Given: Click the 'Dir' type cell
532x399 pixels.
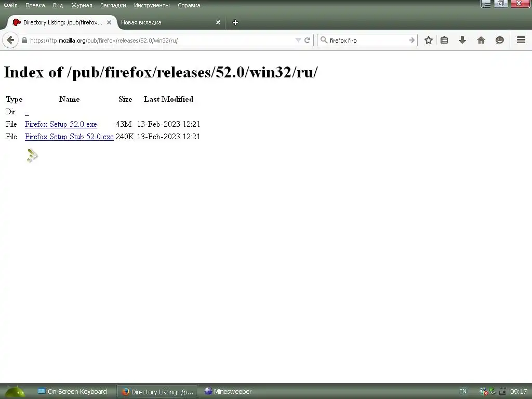Looking at the screenshot, I should [10, 112].
